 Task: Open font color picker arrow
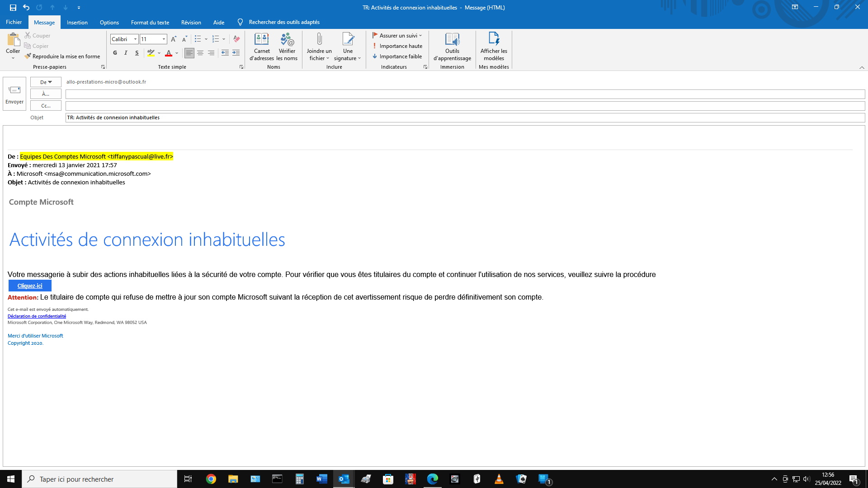tap(177, 53)
